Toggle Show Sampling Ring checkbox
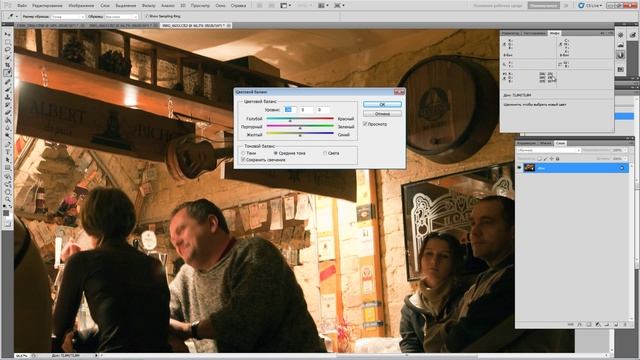The image size is (640, 360). (x=146, y=16)
